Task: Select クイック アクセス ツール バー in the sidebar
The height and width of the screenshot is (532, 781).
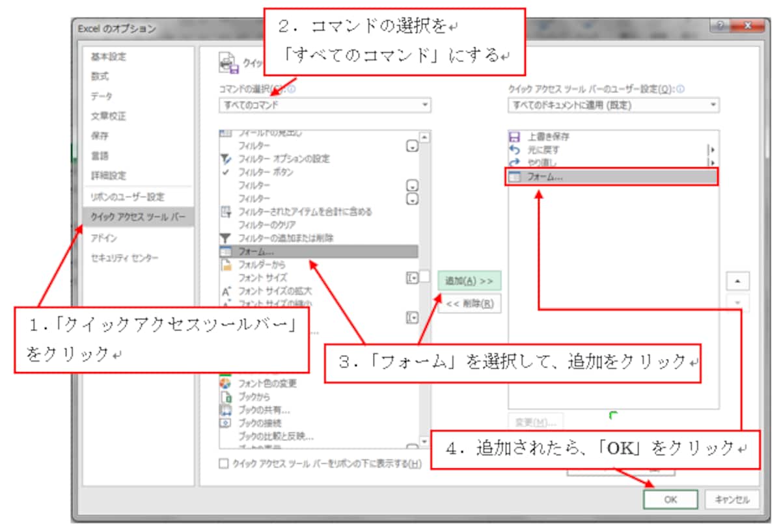Action: click(139, 217)
